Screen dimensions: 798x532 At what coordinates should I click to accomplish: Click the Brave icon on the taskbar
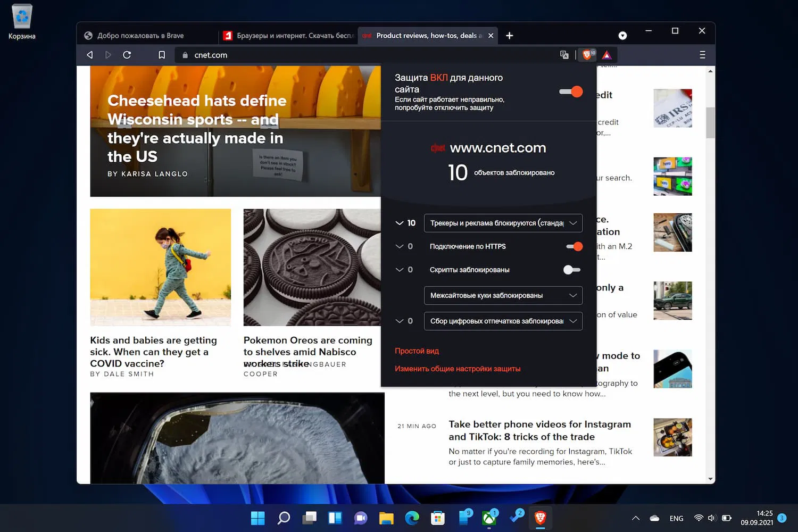pyautogui.click(x=541, y=518)
